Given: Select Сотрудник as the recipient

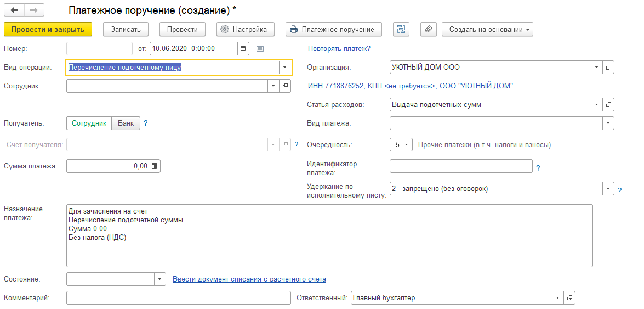Looking at the screenshot, I should pos(89,123).
